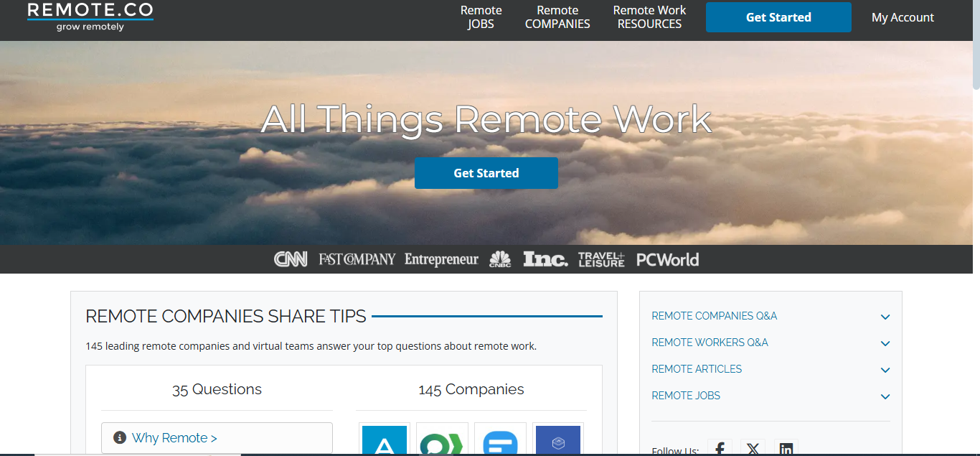This screenshot has height=456, width=980.
Task: Open the Facebook follow icon
Action: pos(720,448)
